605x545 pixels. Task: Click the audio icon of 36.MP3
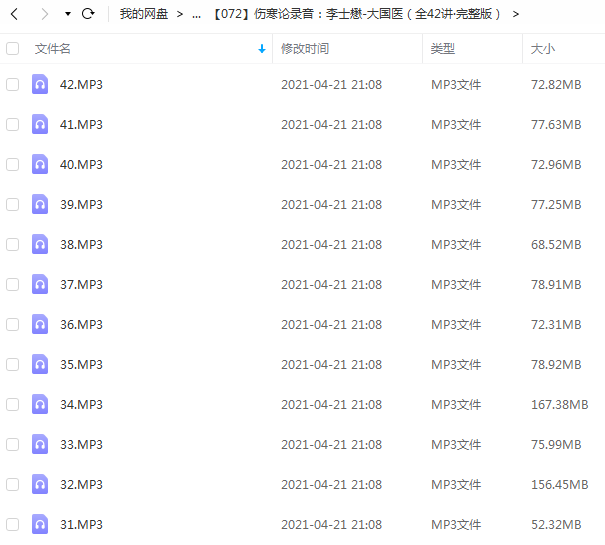pos(40,324)
